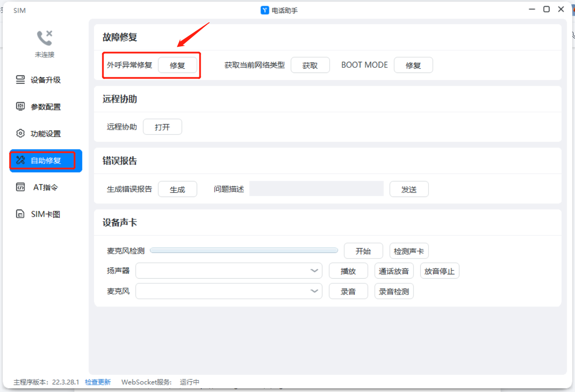Click the 设备升级 sidebar icon
575x392 pixels.
pos(20,80)
